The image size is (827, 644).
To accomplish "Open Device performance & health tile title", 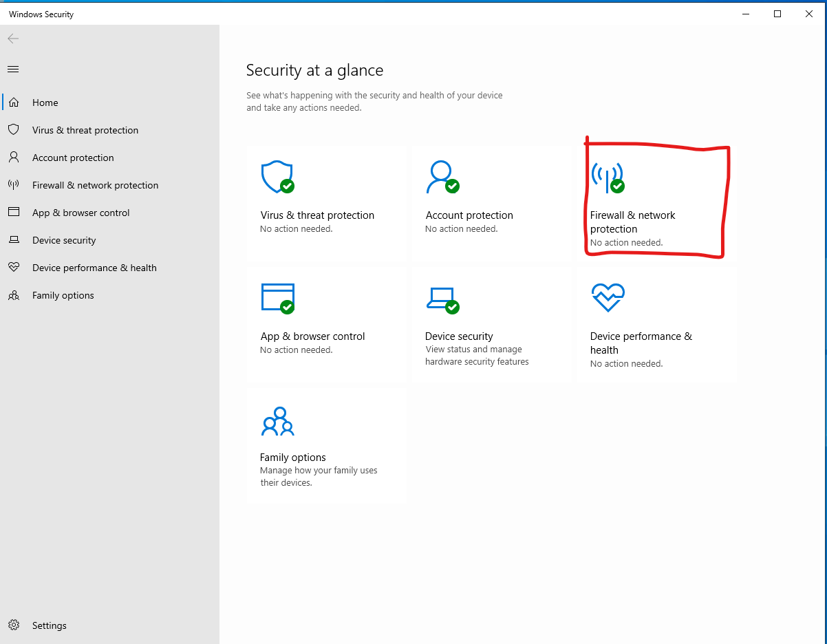I will point(641,343).
